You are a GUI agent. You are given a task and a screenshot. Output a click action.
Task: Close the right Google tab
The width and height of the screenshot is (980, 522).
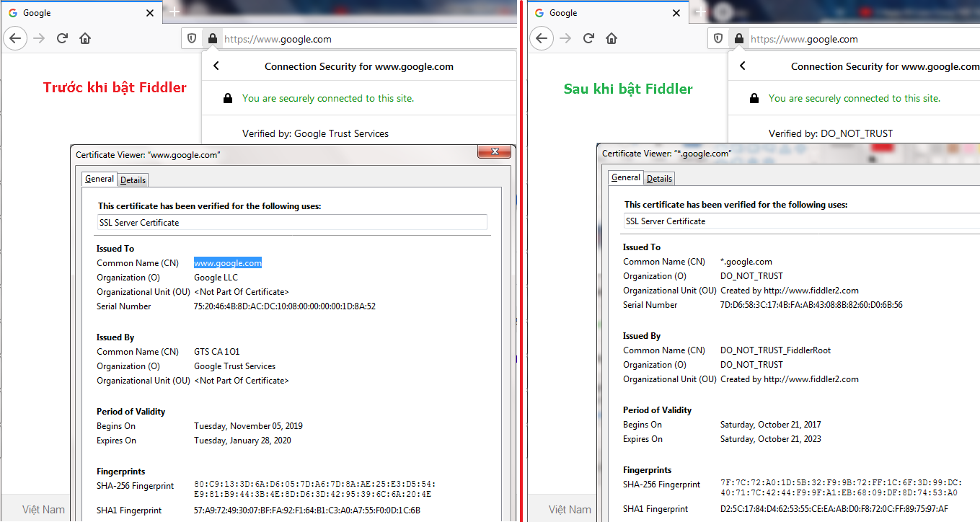point(676,13)
